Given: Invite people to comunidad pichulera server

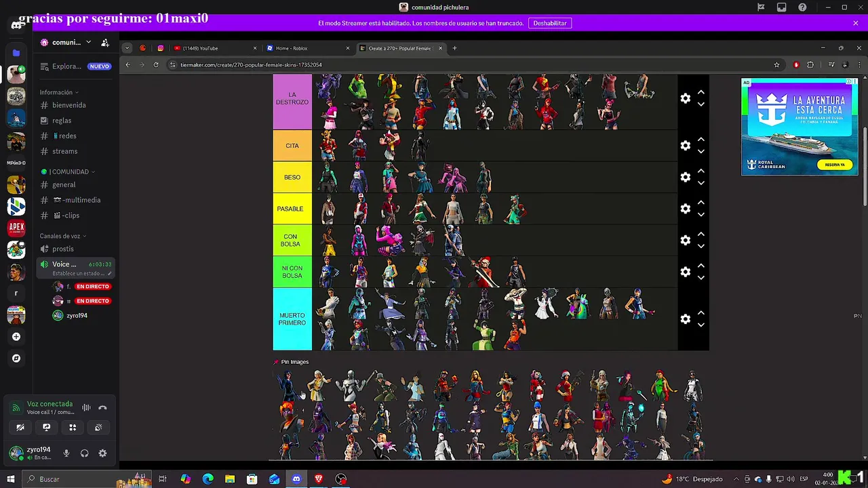Looking at the screenshot, I should [x=105, y=42].
